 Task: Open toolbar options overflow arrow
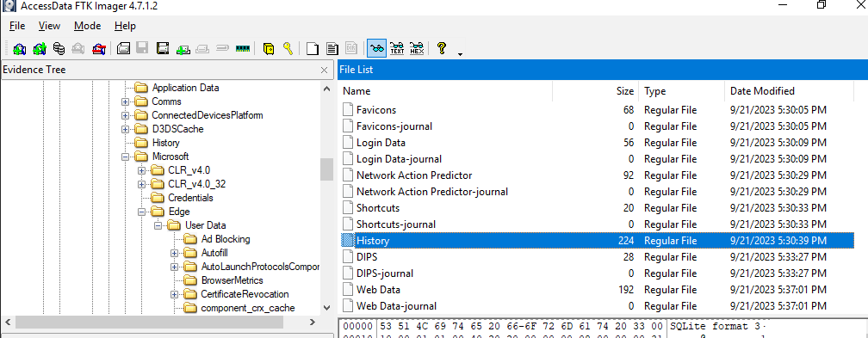pos(460,53)
